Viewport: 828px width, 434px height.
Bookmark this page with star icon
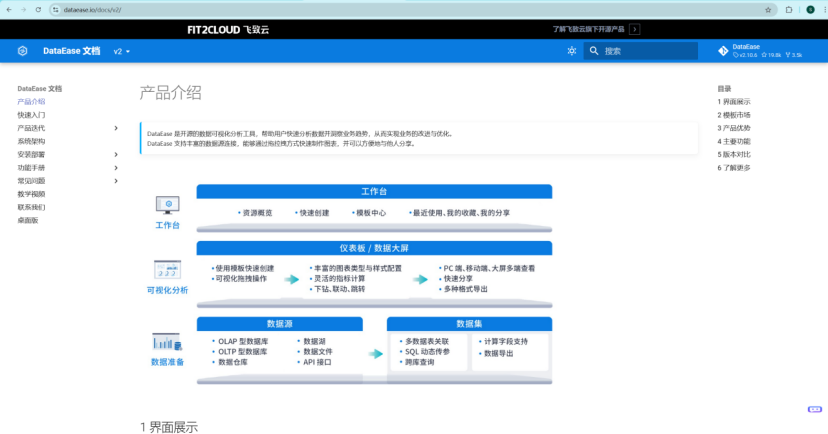coord(768,10)
